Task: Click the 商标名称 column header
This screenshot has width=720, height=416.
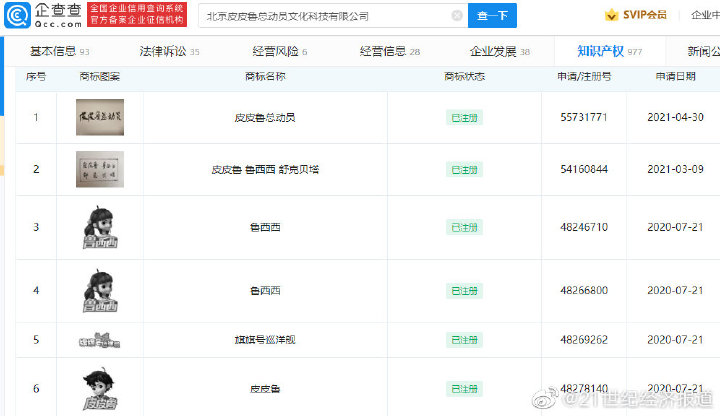Action: coord(265,77)
